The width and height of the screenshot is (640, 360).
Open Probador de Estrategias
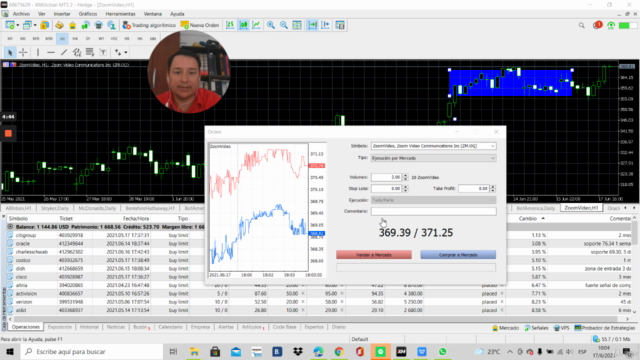pos(605,328)
